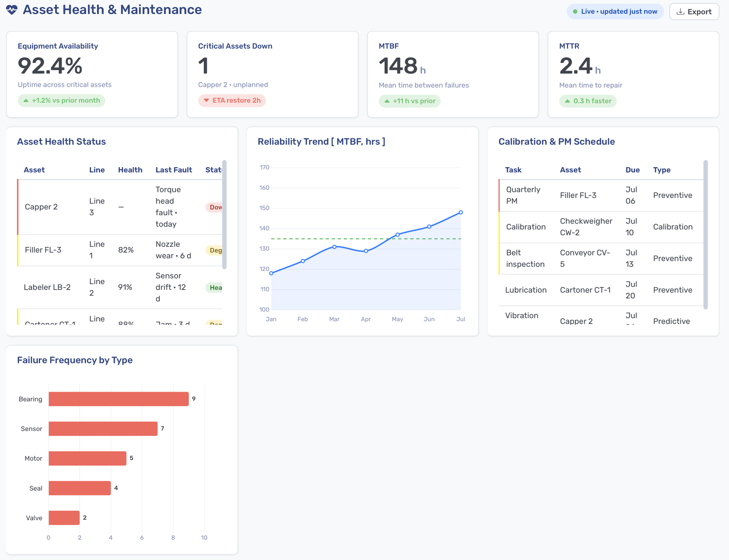
Task: Click the Last Fault column header
Action: pyautogui.click(x=174, y=170)
